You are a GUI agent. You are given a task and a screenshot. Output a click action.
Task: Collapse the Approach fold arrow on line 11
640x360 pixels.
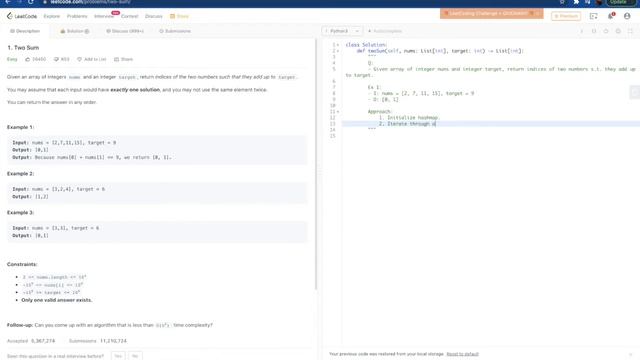(338, 111)
